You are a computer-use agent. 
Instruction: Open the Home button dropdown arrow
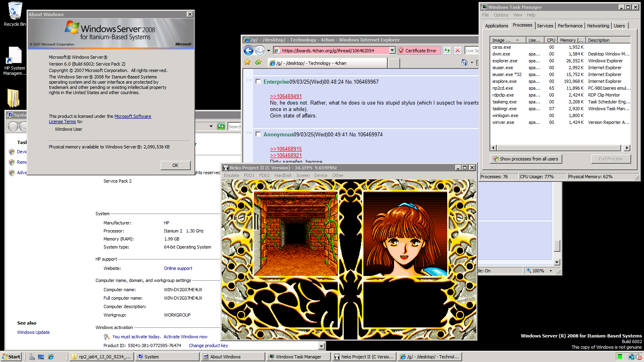[472, 63]
